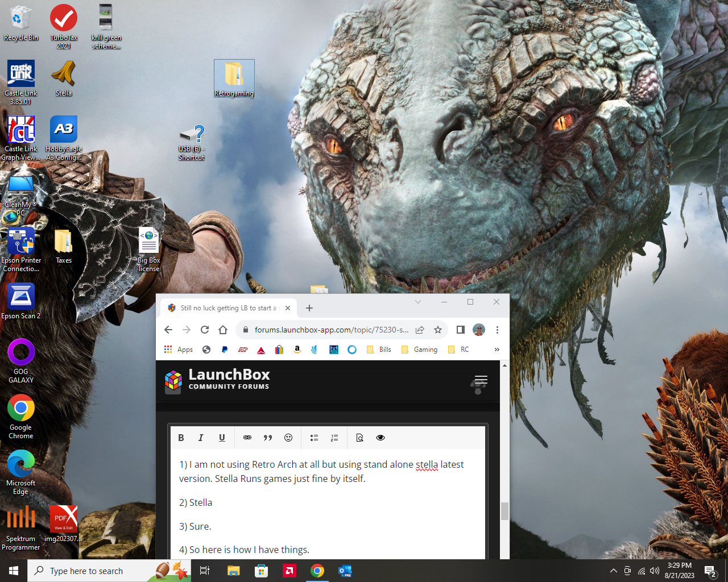Screen dimensions: 728x582
Task: Select the Taxes folder on desktop
Action: [x=64, y=246]
